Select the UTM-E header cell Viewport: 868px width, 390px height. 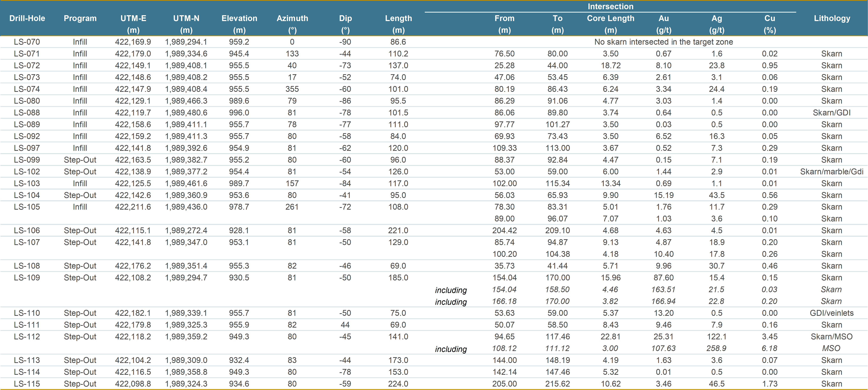(133, 18)
